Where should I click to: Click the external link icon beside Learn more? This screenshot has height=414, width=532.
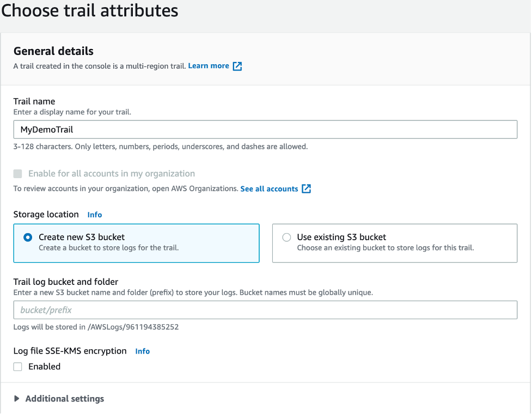click(237, 66)
